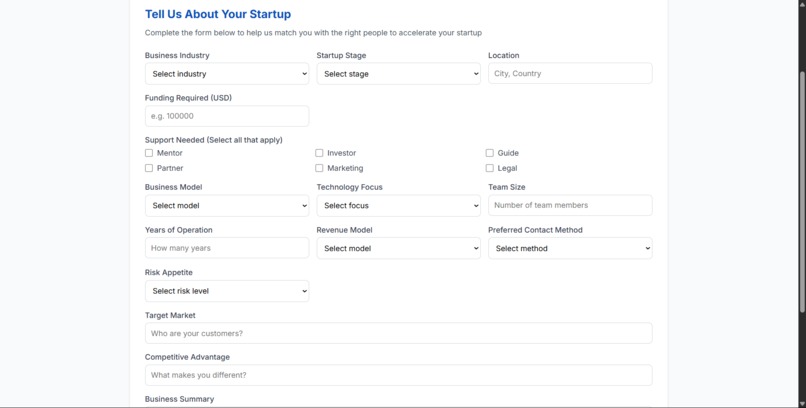Tick the Investor checkbox
806x408 pixels.
click(319, 153)
